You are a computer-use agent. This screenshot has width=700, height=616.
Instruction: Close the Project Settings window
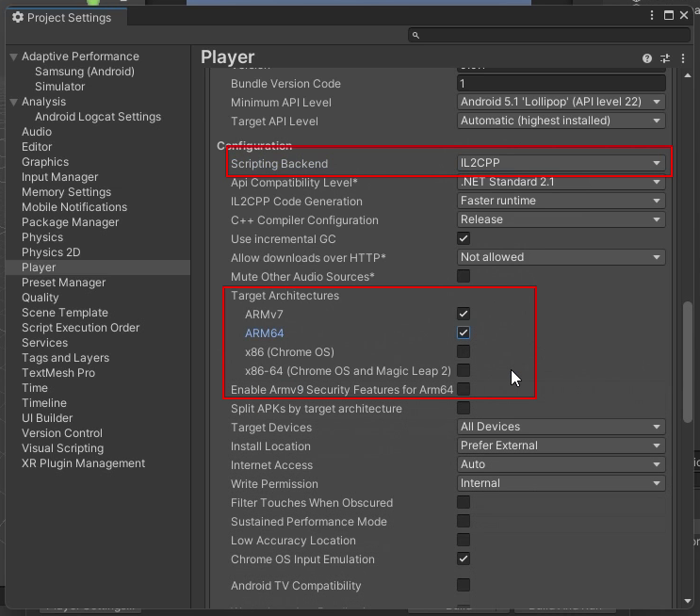[685, 16]
